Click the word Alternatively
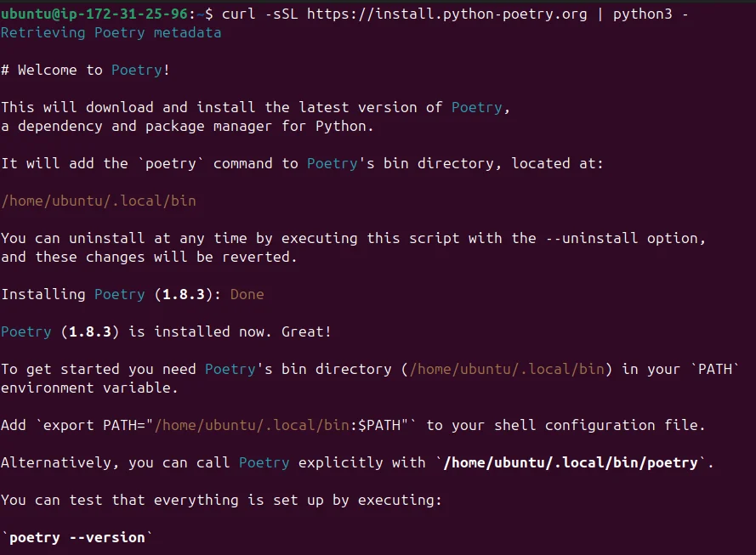The image size is (756, 555). tap(55, 462)
